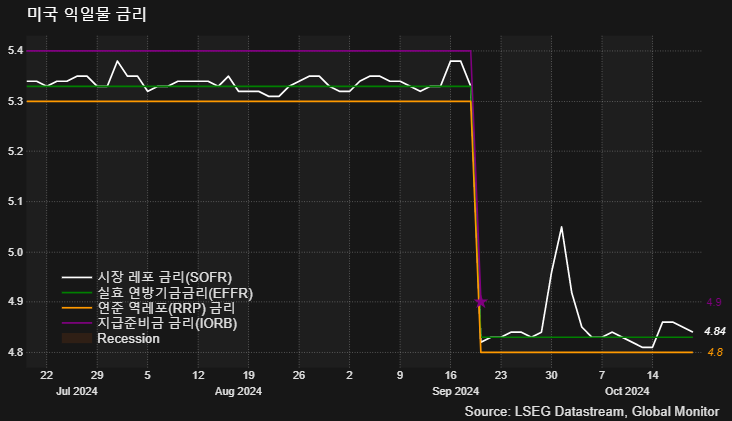This screenshot has width=732, height=421.
Task: Toggle the Recession legend entry text
Action: [128, 339]
